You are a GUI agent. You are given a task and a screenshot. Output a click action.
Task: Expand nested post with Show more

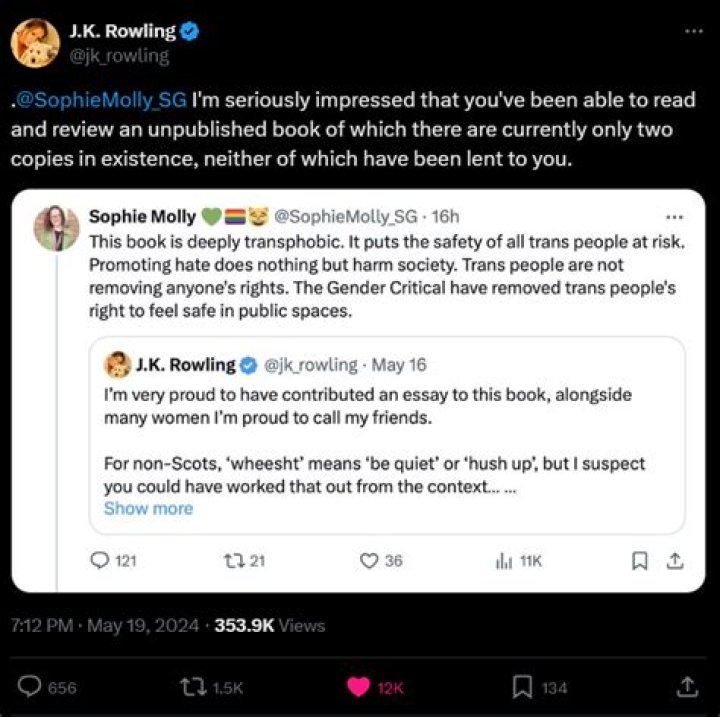click(x=148, y=508)
